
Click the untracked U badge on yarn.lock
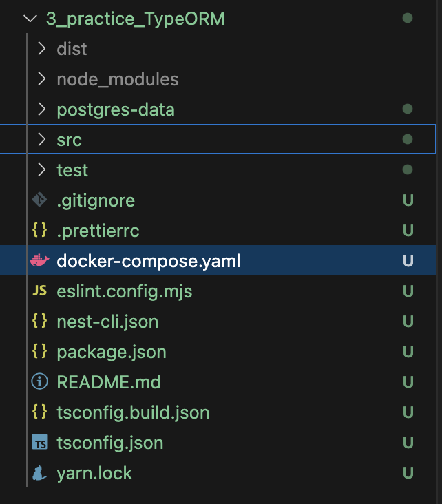(408, 473)
